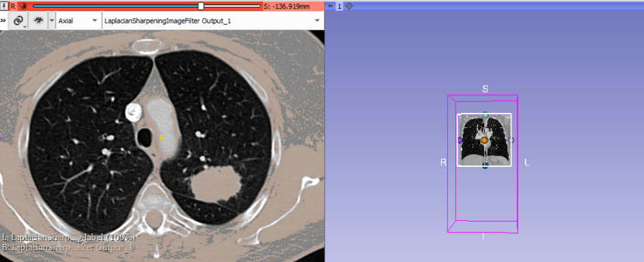
Task: Open the LaplacianSharpeningImageFilter Output_1 volume selector
Action: click(x=212, y=21)
